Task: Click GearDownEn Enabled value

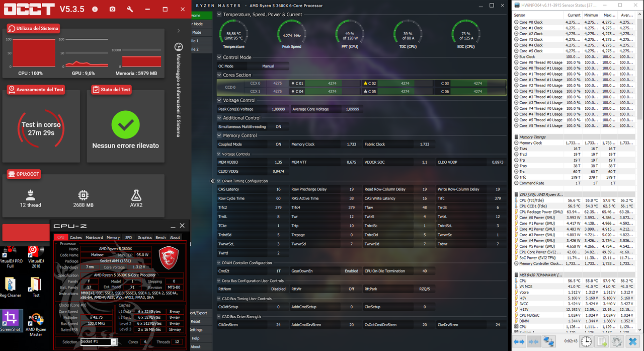Action: [352, 271]
